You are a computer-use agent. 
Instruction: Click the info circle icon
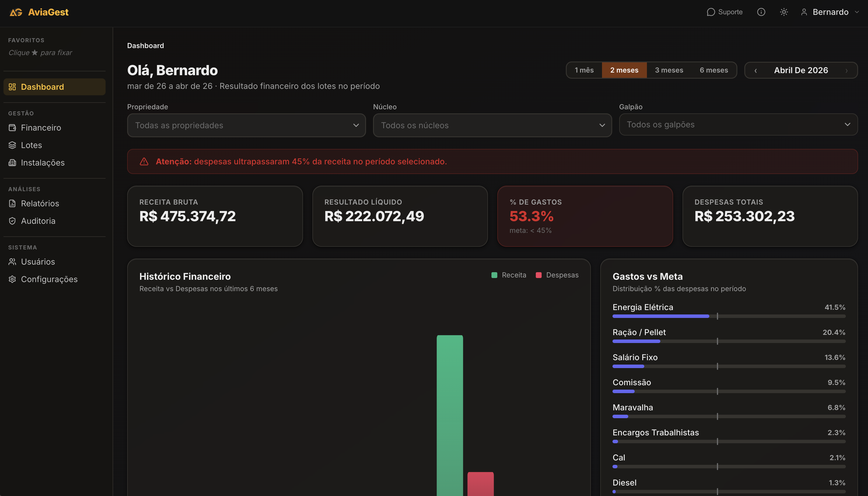(761, 12)
